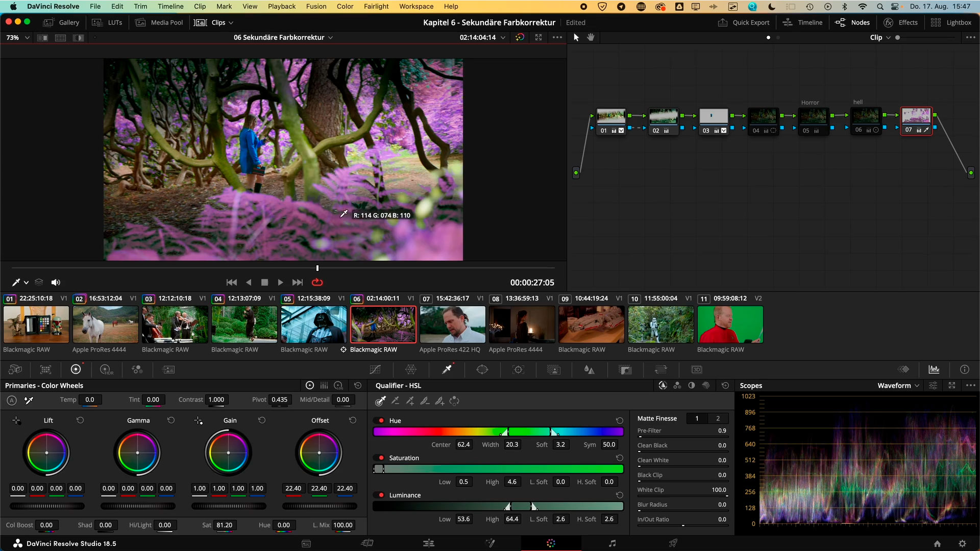Open the viewer zoom 73% dropdown
Image resolution: width=980 pixels, height=551 pixels.
[x=18, y=38]
